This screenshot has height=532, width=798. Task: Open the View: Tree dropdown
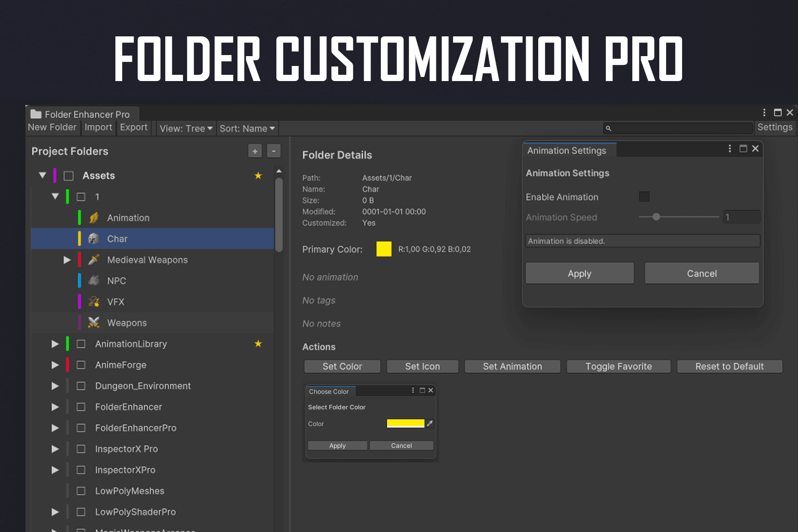[x=185, y=128]
